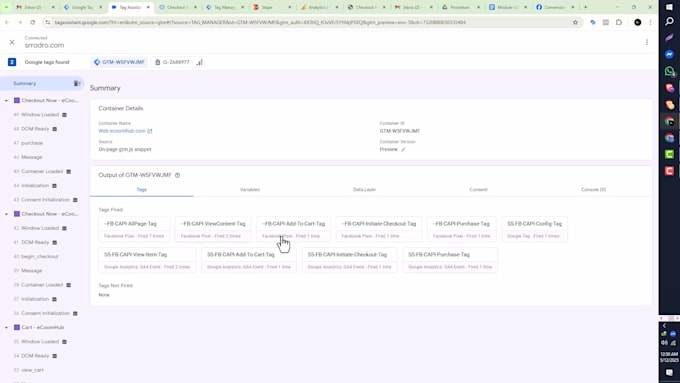
Task: Collapse the first Checkout Now - eCoo... page group
Action: [6, 100]
